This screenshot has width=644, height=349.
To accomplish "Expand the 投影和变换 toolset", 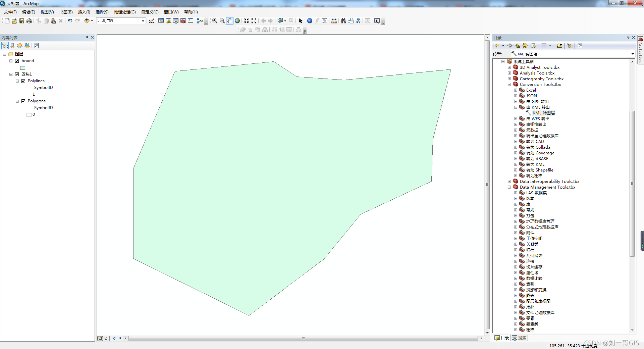I will click(x=516, y=290).
